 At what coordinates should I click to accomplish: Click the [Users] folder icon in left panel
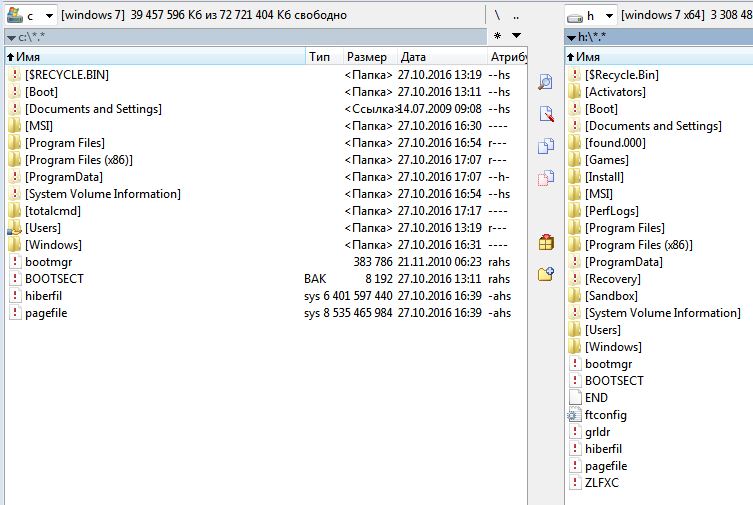[15, 228]
